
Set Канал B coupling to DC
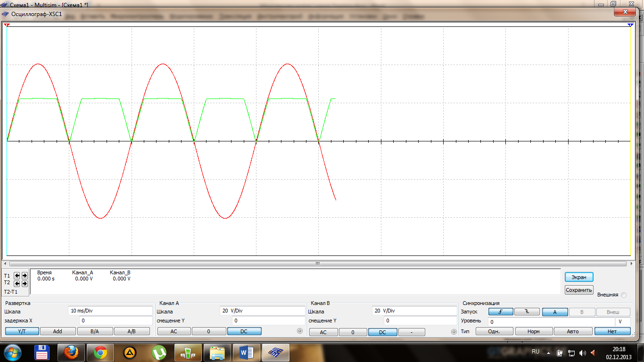click(x=382, y=332)
